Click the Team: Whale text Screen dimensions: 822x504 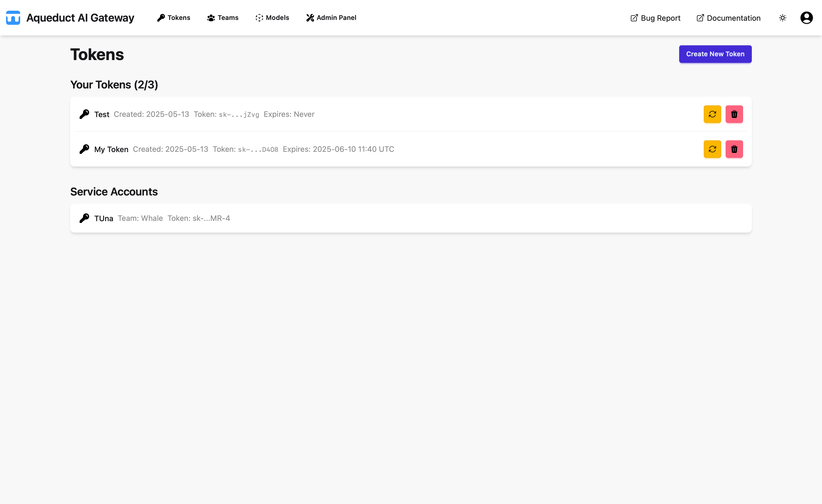140,218
